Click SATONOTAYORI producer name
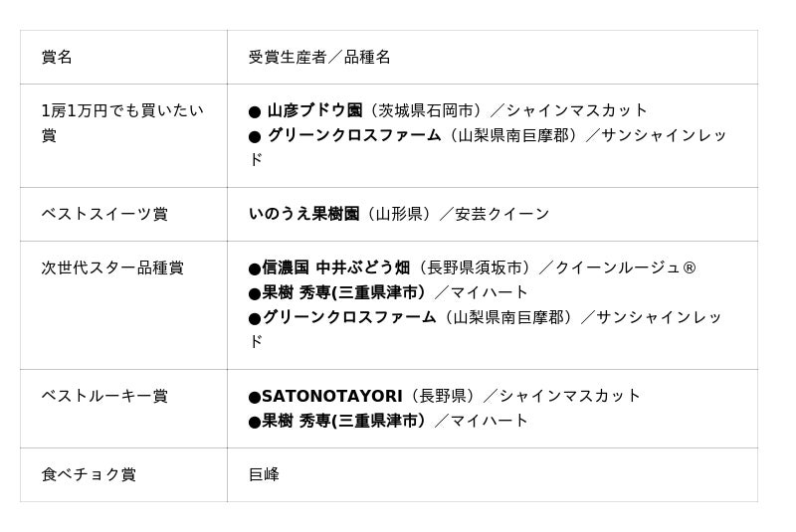Image resolution: width=796 pixels, height=532 pixels. (332, 396)
